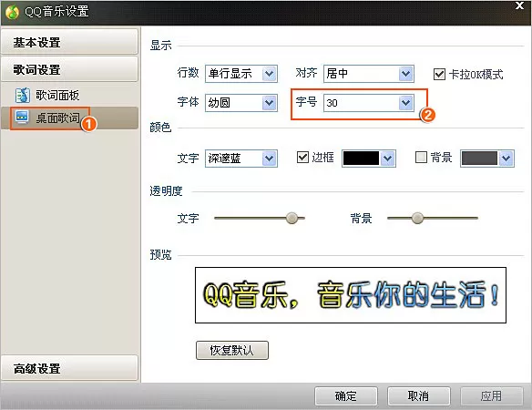Image resolution: width=532 pixels, height=410 pixels.
Task: Open the 文字 color dropdown showing 深邃蓝
Action: pyautogui.click(x=241, y=159)
